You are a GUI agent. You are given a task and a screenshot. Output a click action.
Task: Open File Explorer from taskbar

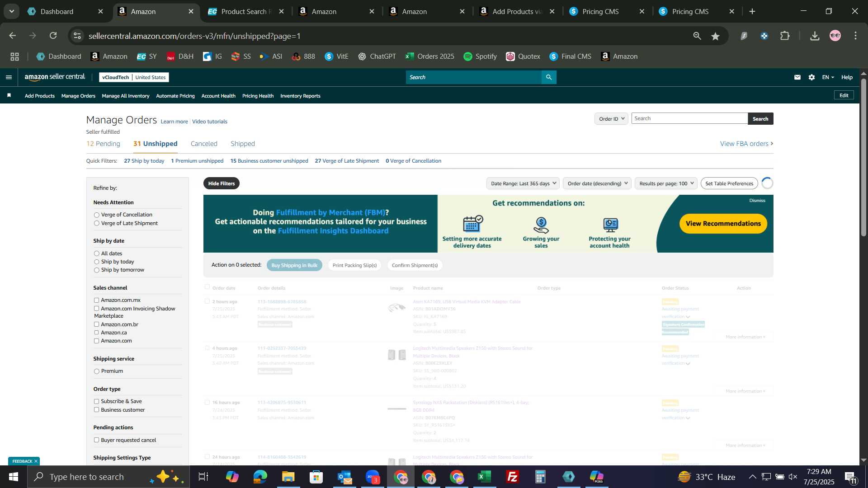tap(288, 477)
